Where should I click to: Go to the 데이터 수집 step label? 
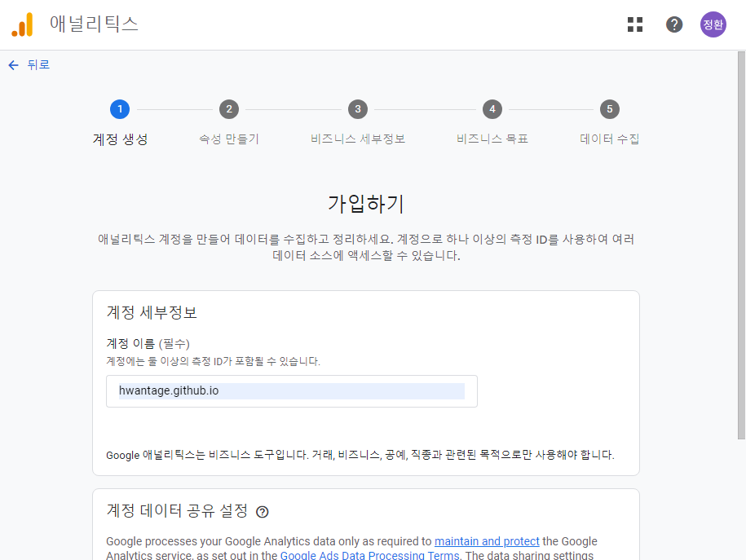[610, 139]
